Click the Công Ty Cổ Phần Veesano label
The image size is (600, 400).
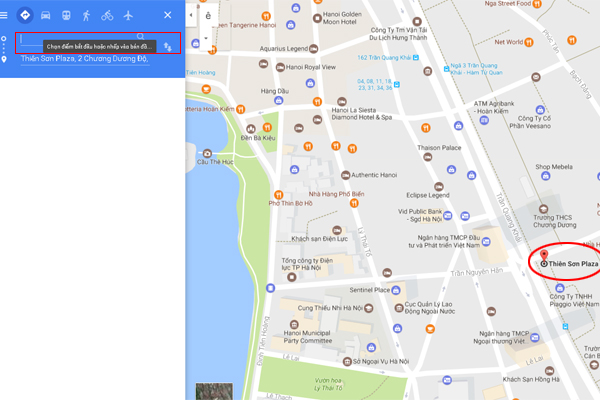click(530, 122)
